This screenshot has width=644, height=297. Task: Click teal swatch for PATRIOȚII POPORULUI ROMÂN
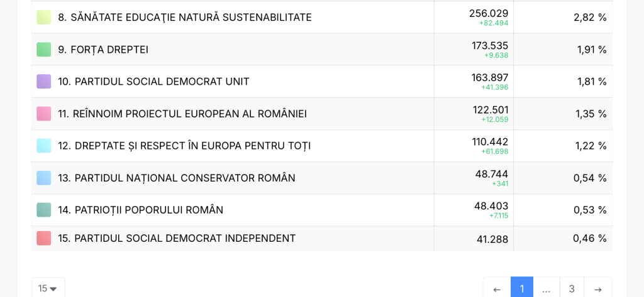pyautogui.click(x=44, y=210)
